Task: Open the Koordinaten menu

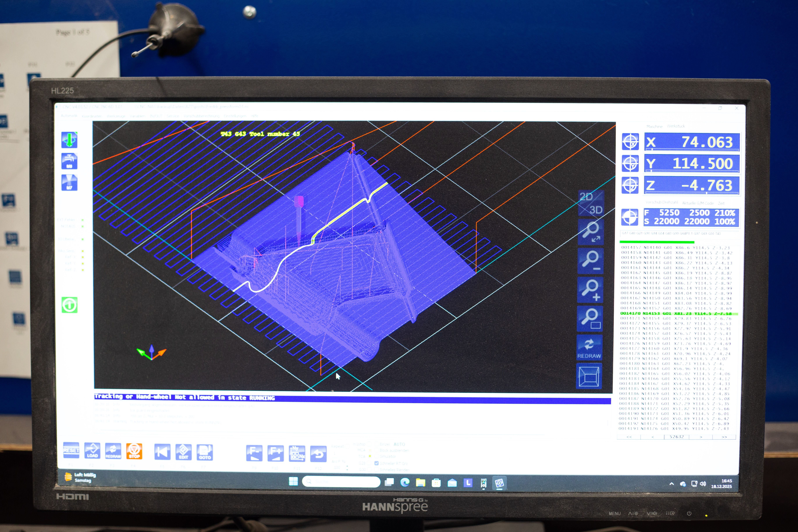Action: (92, 116)
